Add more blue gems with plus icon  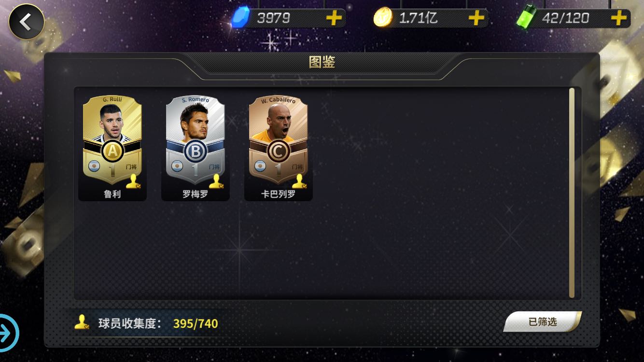tap(334, 18)
